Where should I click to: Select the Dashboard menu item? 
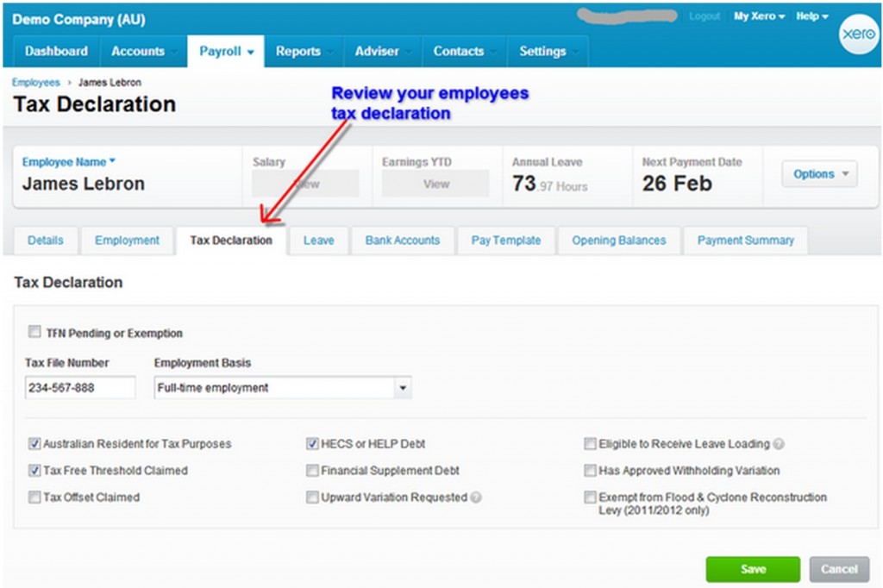(57, 52)
